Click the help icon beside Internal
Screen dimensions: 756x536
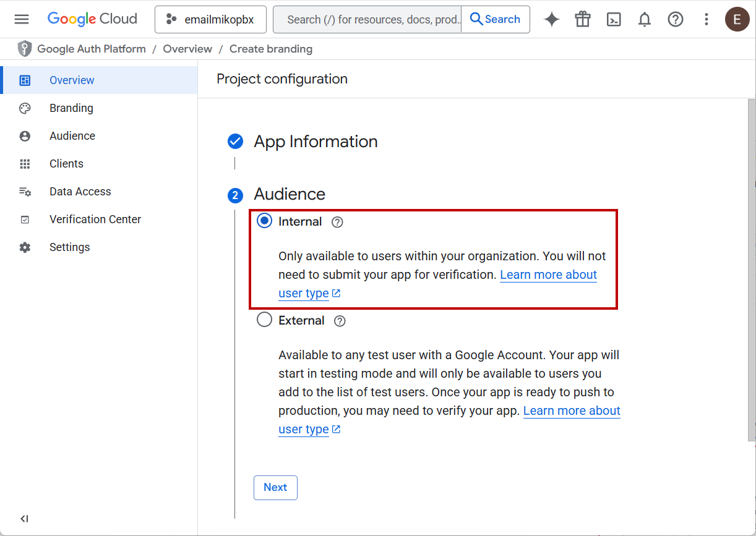[337, 222]
